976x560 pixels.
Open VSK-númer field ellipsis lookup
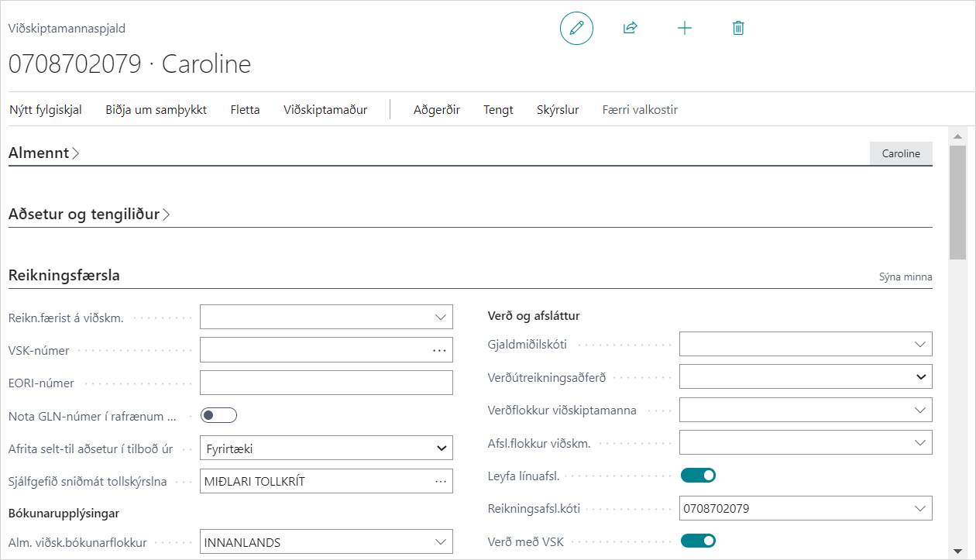[x=439, y=350]
